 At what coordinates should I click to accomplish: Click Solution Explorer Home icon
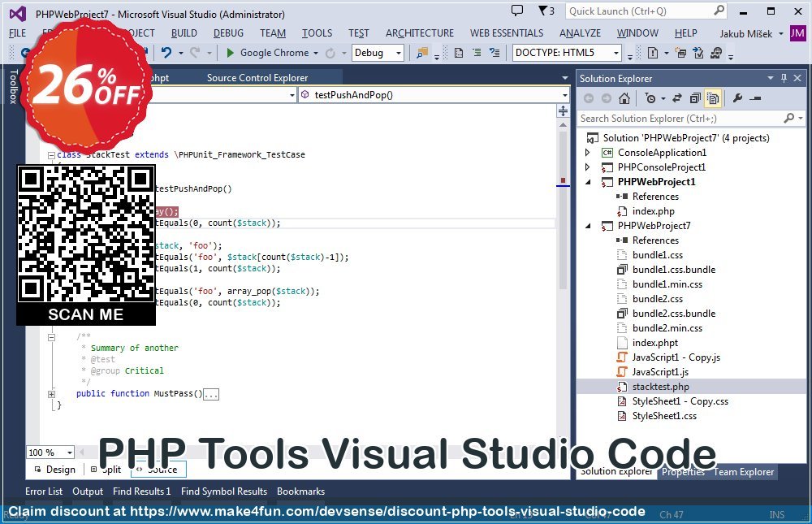tap(624, 98)
